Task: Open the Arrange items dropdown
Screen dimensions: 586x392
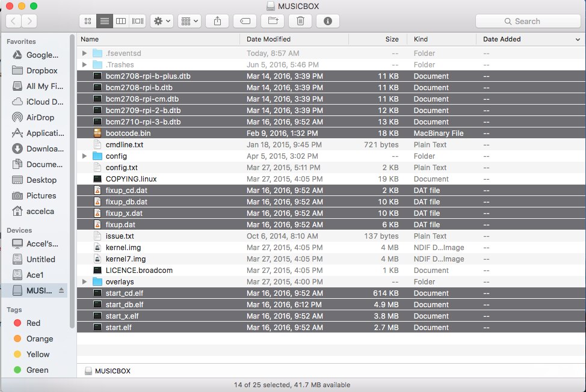Action: coord(189,21)
